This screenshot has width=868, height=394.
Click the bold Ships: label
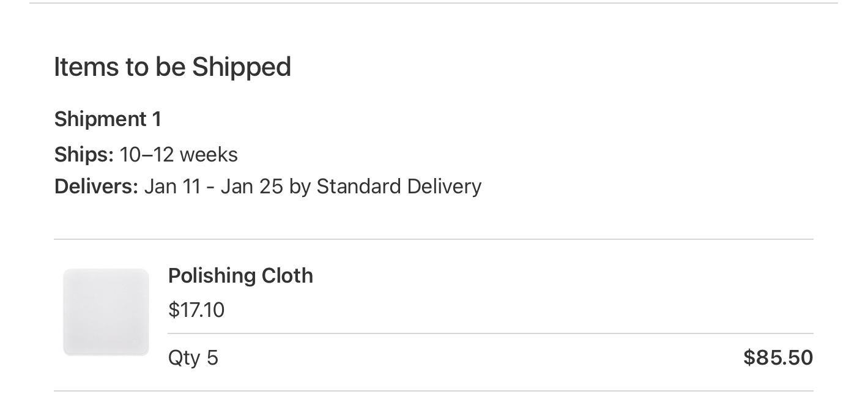84,155
